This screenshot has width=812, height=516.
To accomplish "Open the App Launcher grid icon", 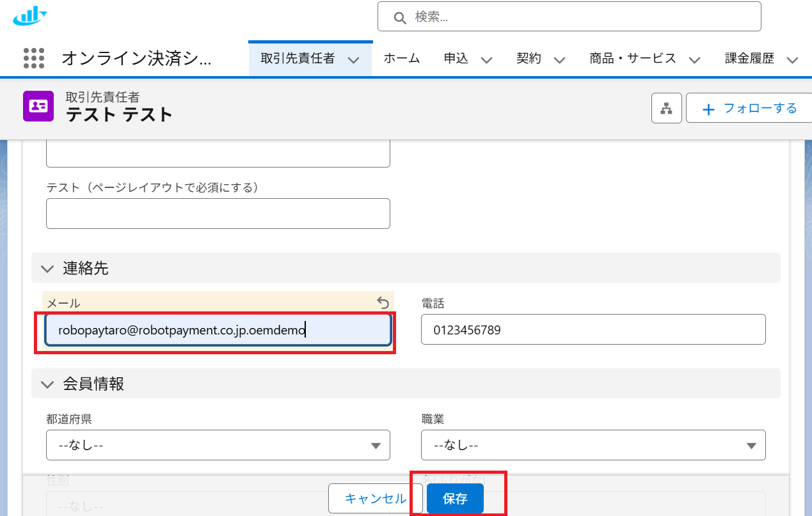I will coord(34,58).
